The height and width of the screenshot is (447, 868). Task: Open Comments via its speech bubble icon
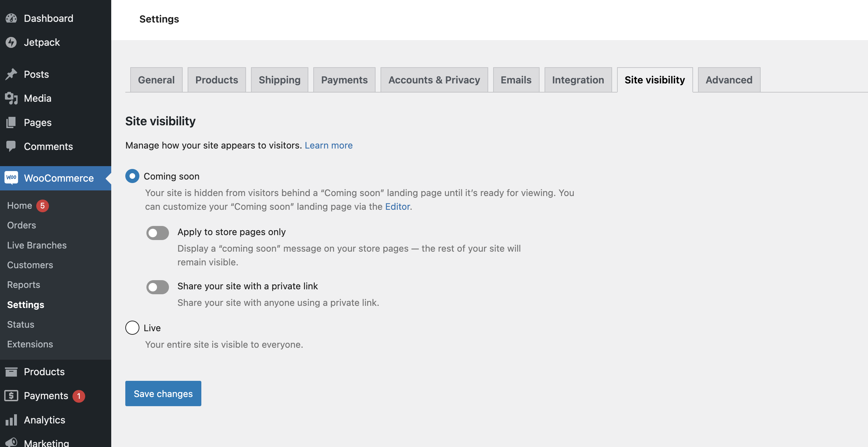coord(11,146)
